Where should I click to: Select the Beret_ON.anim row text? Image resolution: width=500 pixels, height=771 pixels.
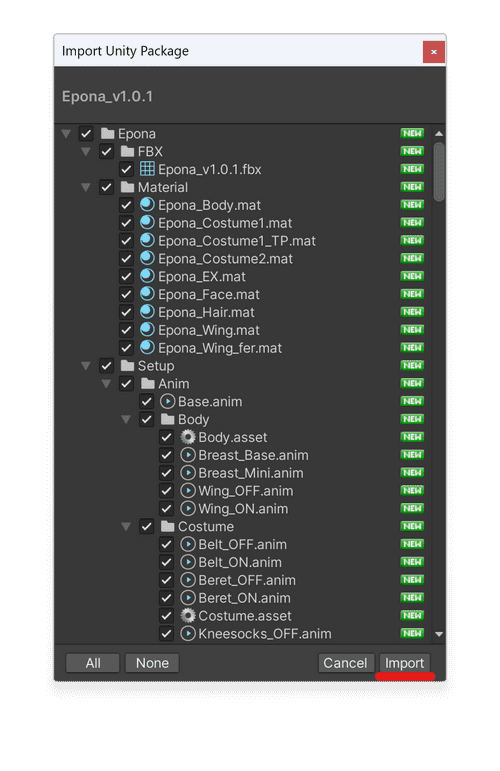(x=244, y=598)
